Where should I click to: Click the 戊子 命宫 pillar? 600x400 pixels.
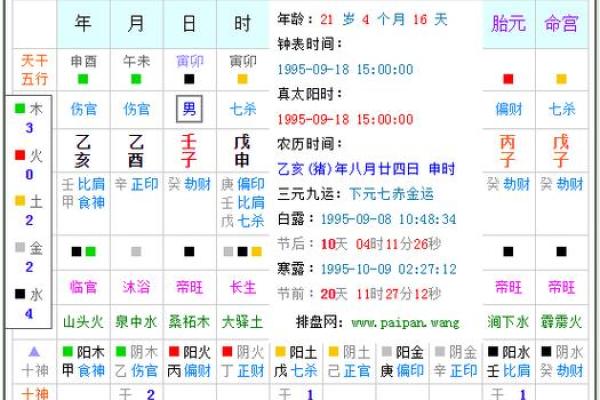(x=561, y=151)
